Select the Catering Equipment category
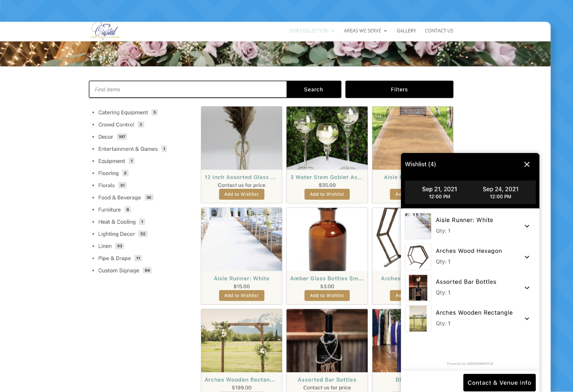The image size is (573, 392). click(x=123, y=112)
